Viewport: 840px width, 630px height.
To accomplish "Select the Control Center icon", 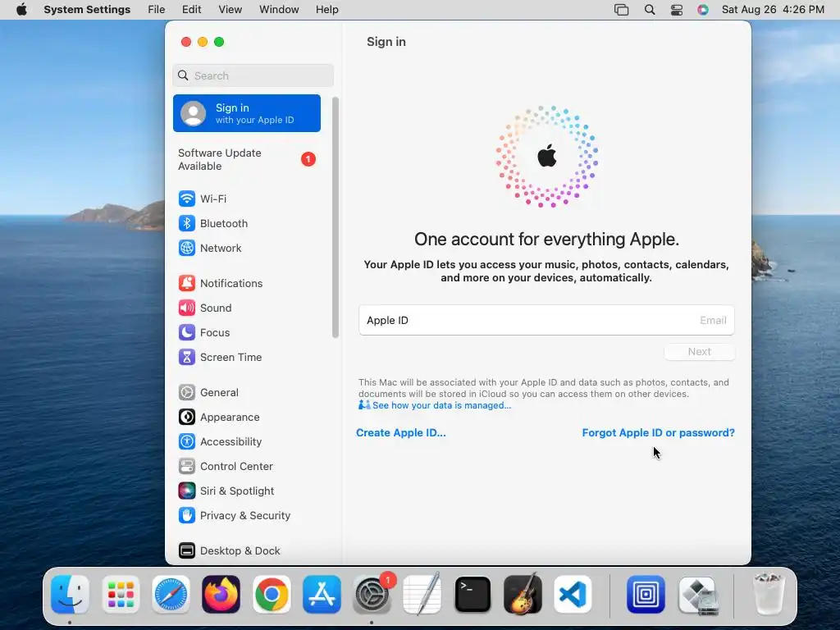I will (x=186, y=467).
